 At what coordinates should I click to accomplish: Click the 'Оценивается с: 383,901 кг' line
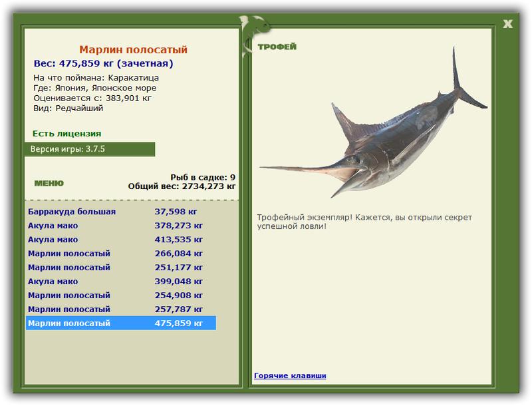(x=92, y=98)
